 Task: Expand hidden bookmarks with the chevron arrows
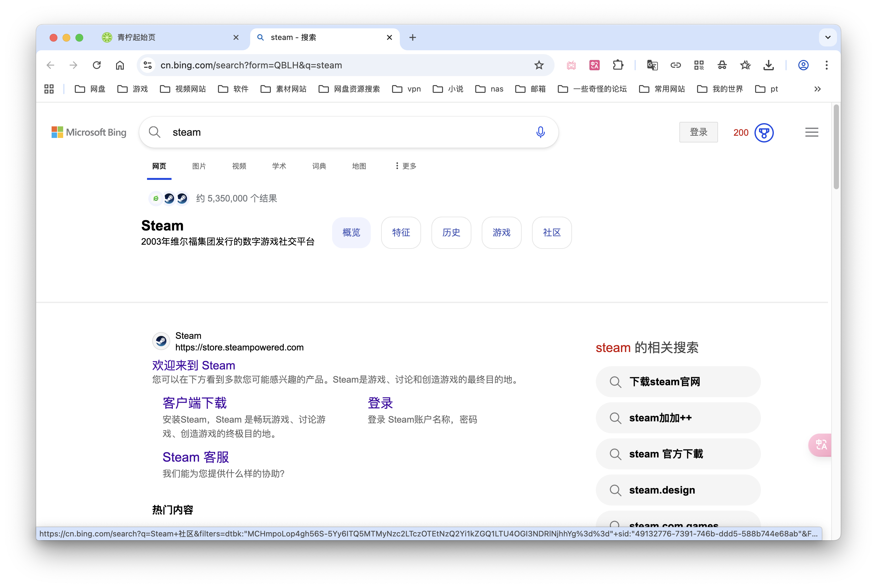pyautogui.click(x=817, y=89)
